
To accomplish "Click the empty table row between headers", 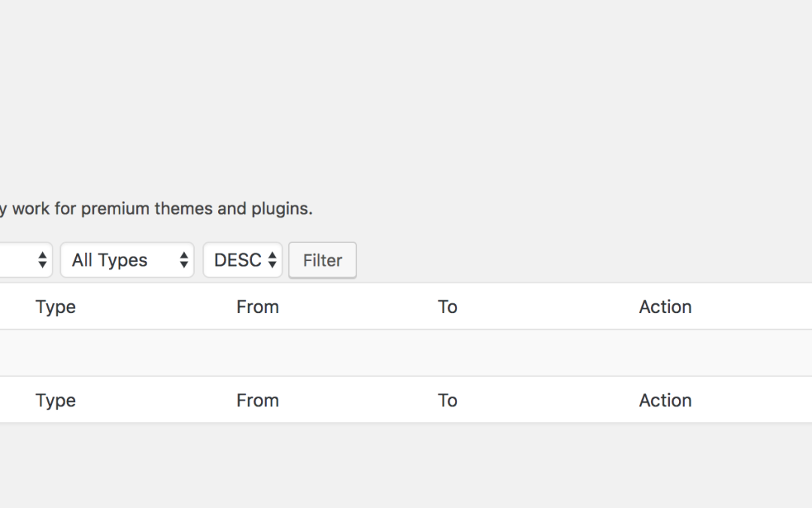I will (x=406, y=353).
